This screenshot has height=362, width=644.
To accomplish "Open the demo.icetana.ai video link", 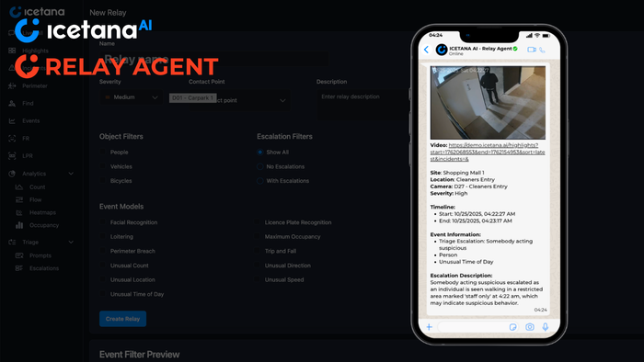I will 488,153.
